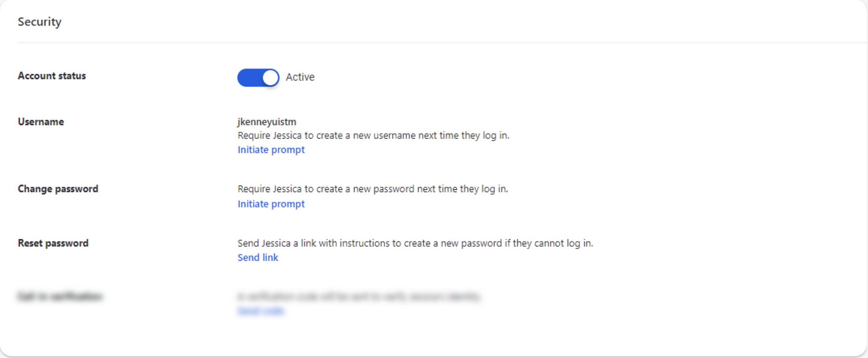
Task: Click the "create a new username" description text
Action: (x=373, y=136)
